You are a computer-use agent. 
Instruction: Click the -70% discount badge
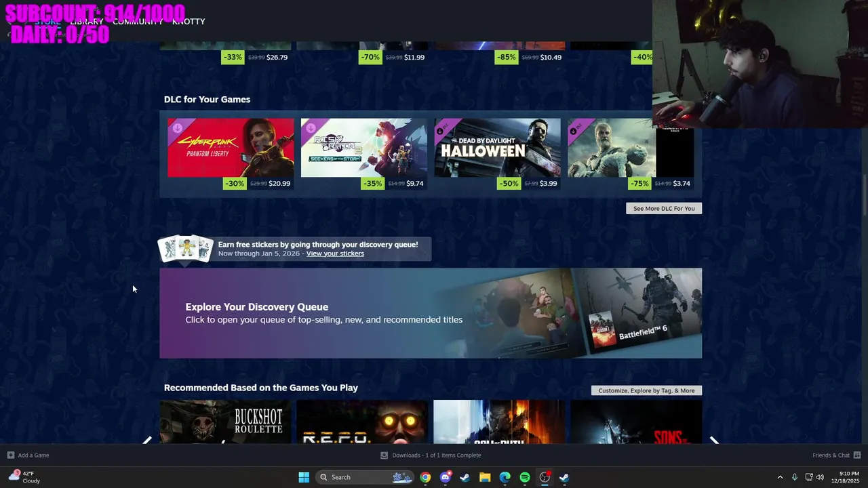370,57
